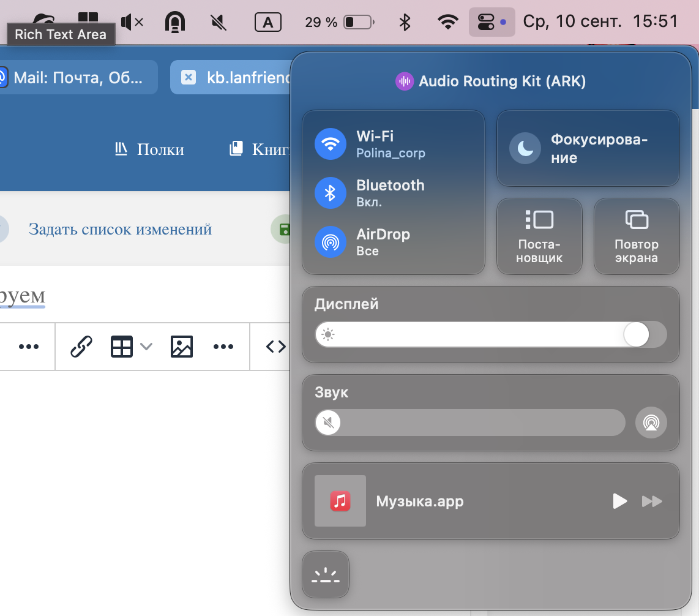Viewport: 699px width, 616px height.
Task: Open AirPlay audio output selector
Action: tap(651, 423)
